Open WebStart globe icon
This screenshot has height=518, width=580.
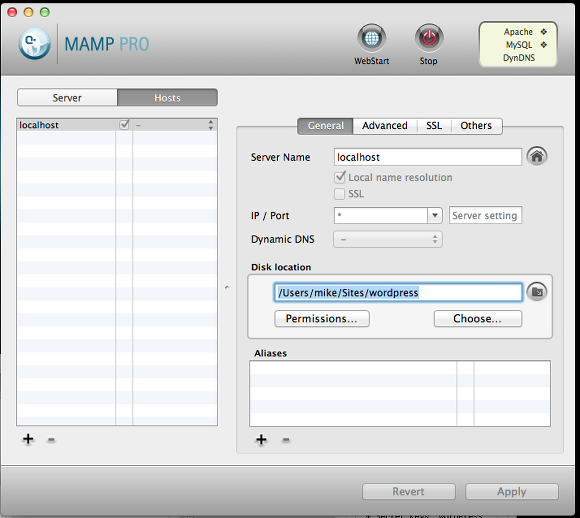[x=371, y=38]
